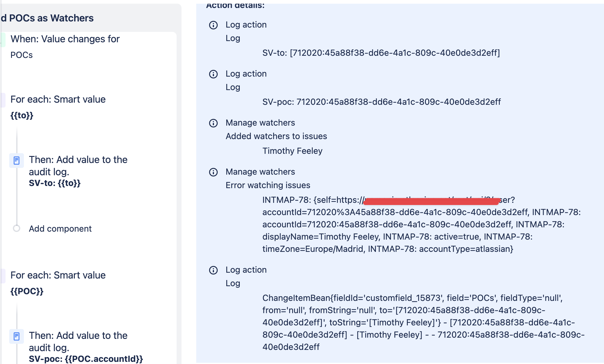The image size is (604, 364).
Task: Click the Error watching issues message
Action: point(268,185)
